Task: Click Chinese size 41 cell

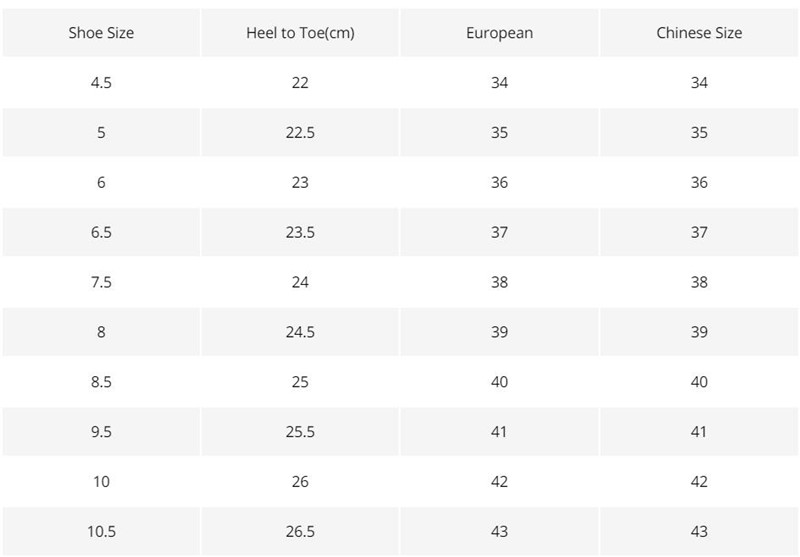Action: click(699, 432)
